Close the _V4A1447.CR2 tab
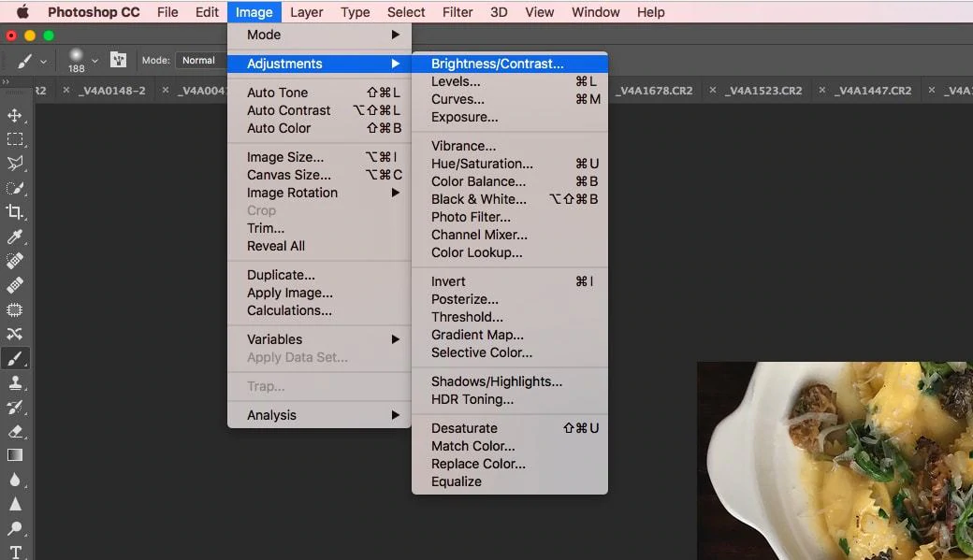 click(822, 90)
